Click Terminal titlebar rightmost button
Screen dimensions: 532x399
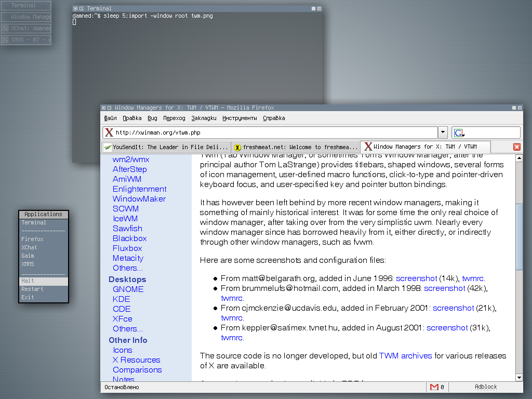coord(320,8)
